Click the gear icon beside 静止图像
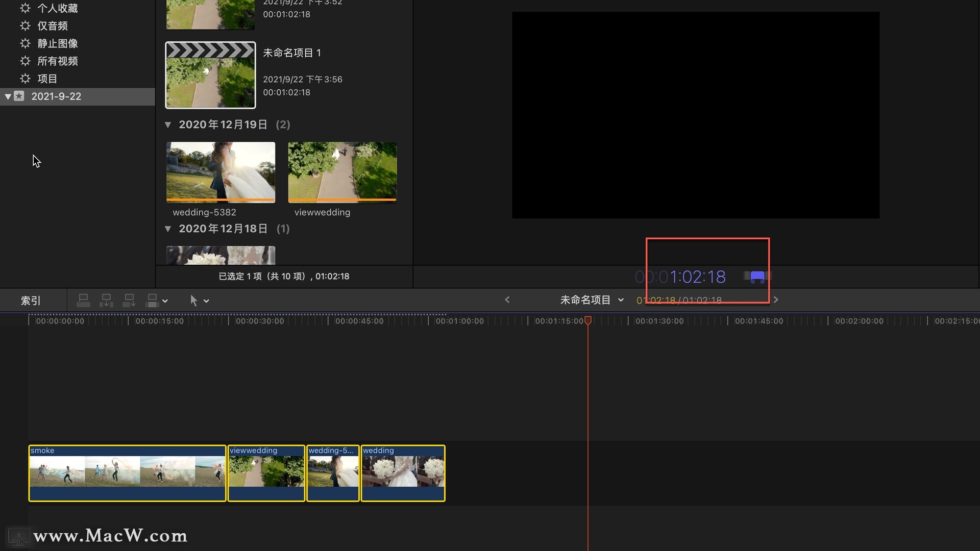 pyautogui.click(x=25, y=43)
